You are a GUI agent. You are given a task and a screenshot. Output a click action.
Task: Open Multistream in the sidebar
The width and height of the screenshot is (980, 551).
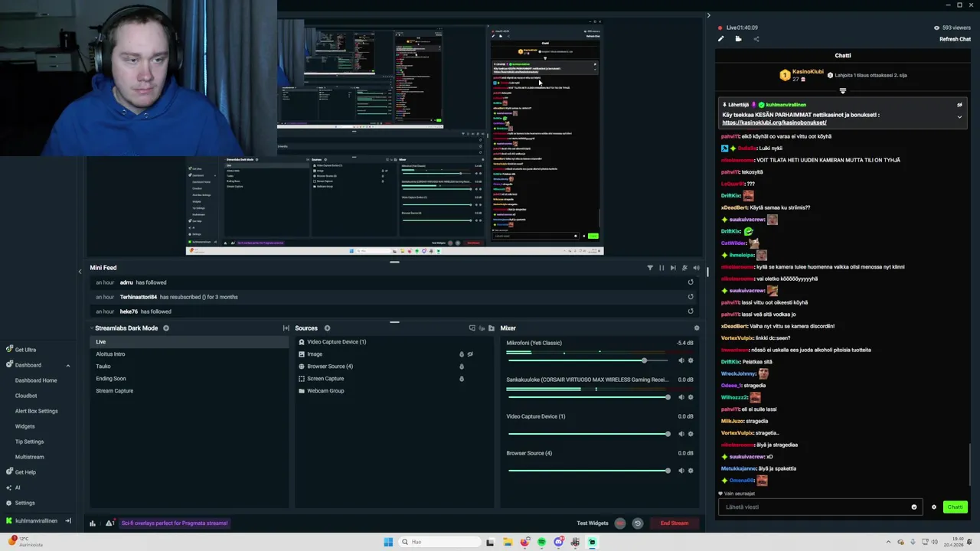29,457
